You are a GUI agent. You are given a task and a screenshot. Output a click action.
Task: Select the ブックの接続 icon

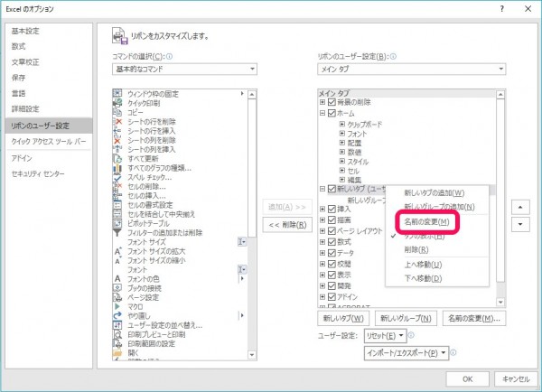[x=117, y=288]
